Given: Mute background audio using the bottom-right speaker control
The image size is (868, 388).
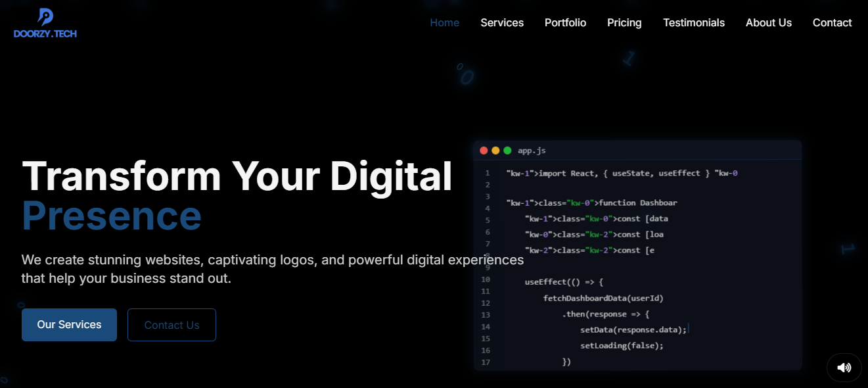Looking at the screenshot, I should click(844, 367).
